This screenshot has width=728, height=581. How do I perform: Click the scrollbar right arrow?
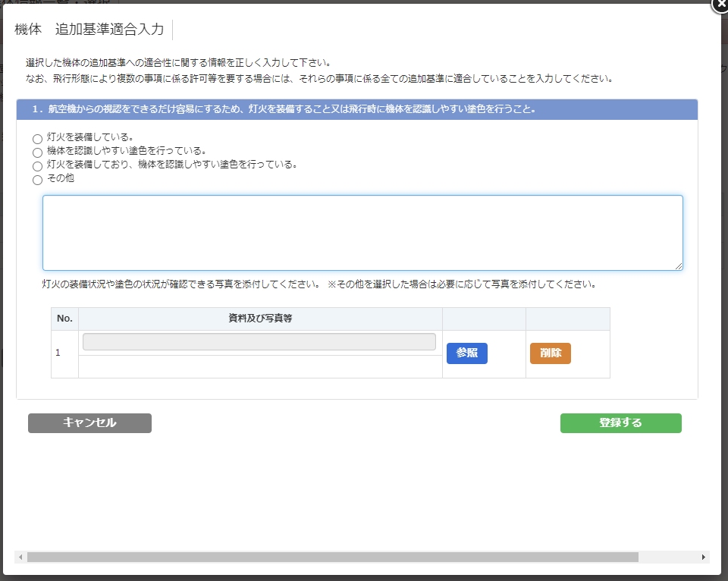[704, 557]
